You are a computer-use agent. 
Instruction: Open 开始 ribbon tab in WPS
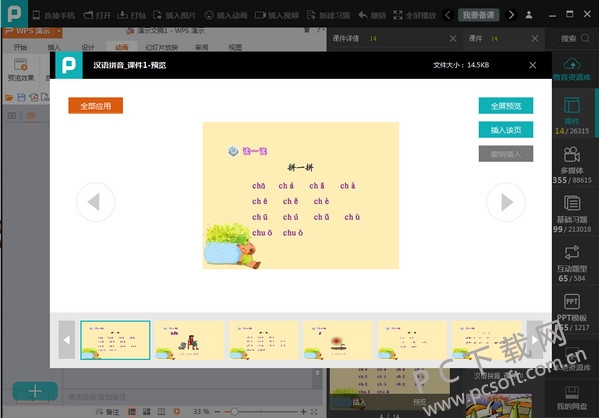tap(20, 47)
